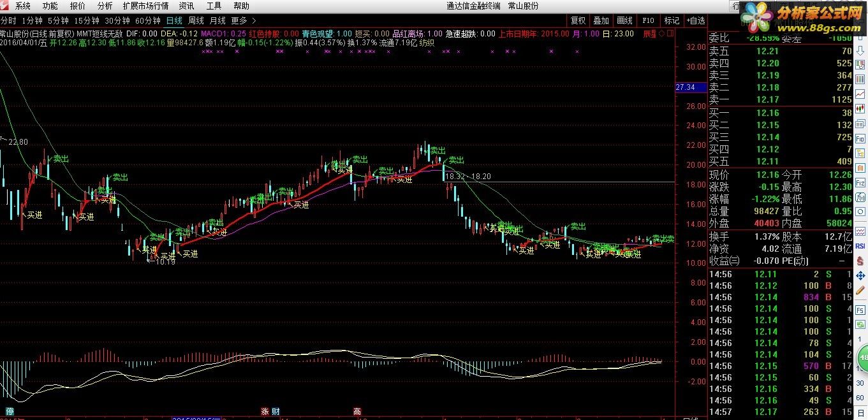Click the zigzag indicator icon above RSI

tap(860, 231)
